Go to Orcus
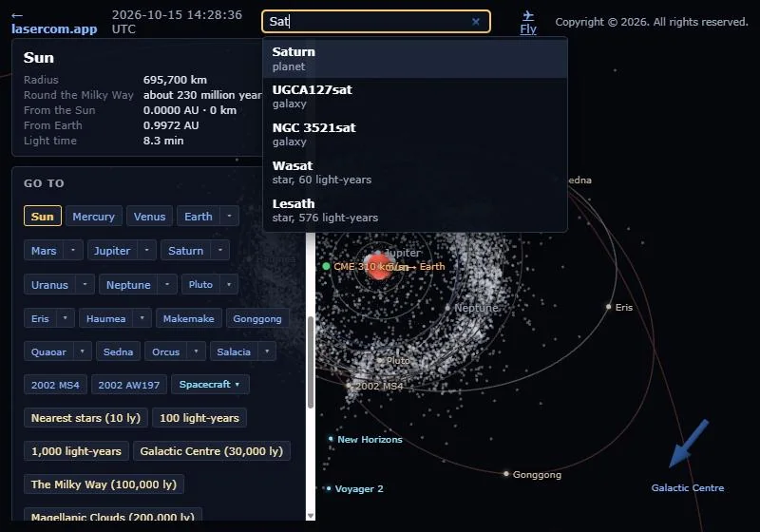Image resolution: width=760 pixels, height=532 pixels. [x=165, y=351]
